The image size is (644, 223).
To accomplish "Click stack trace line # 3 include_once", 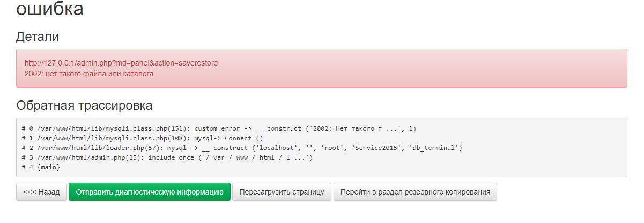I will [167, 157].
